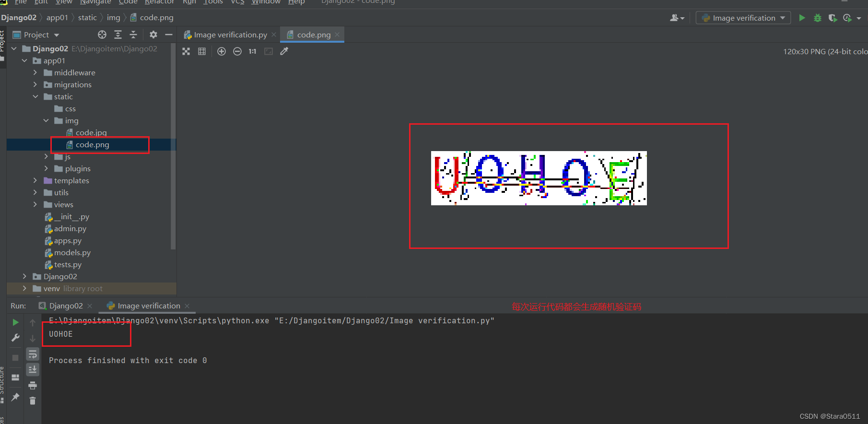Viewport: 868px width, 424px height.
Task: Select the css folder in tree
Action: pos(65,109)
